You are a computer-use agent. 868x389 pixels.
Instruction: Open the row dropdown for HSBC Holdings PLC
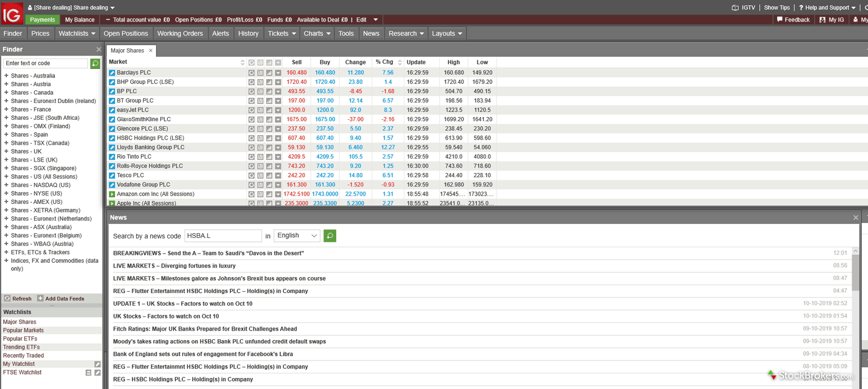click(278, 138)
